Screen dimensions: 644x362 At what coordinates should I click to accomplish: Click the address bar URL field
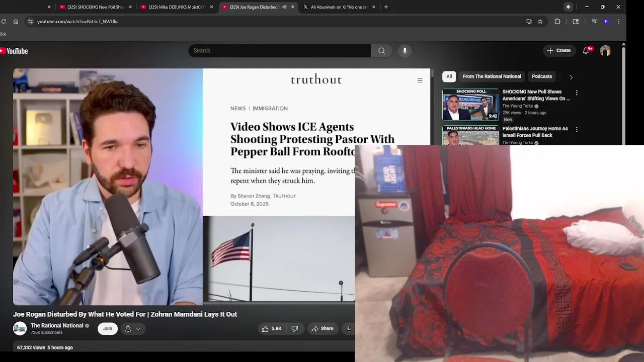pos(272,22)
